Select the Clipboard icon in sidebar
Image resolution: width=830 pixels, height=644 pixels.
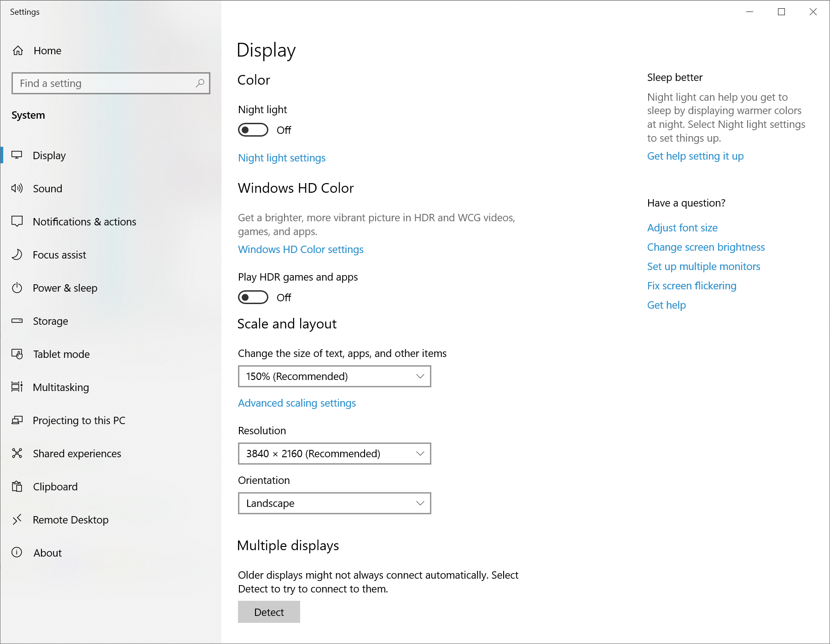pos(17,486)
